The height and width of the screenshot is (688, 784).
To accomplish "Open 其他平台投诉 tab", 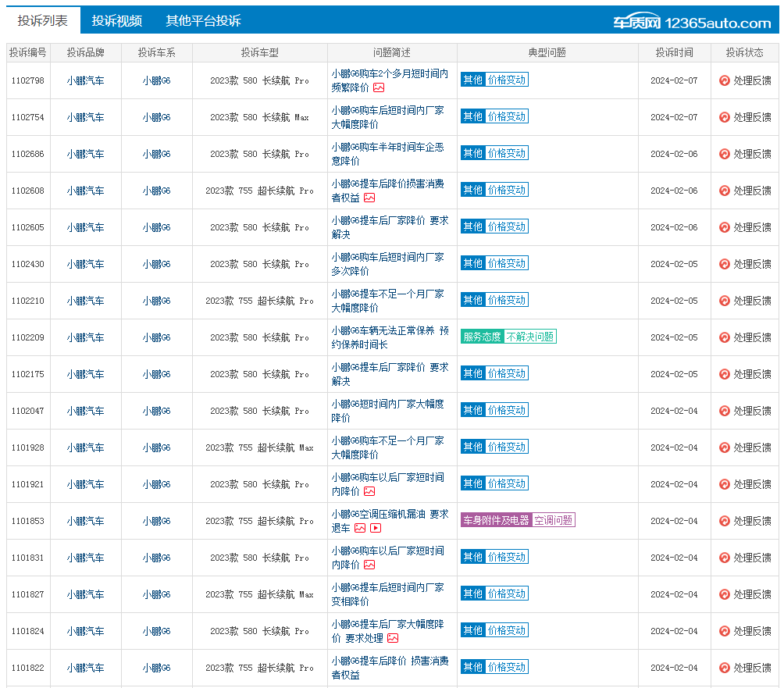I will point(203,21).
